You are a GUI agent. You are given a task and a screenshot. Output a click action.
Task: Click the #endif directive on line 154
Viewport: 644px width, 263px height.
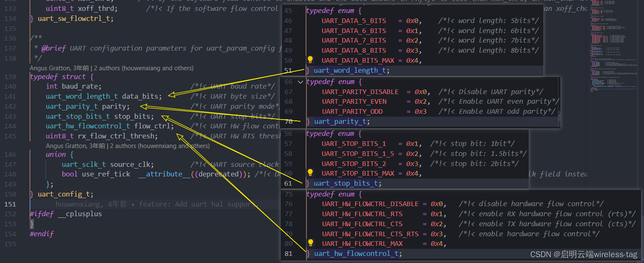42,234
